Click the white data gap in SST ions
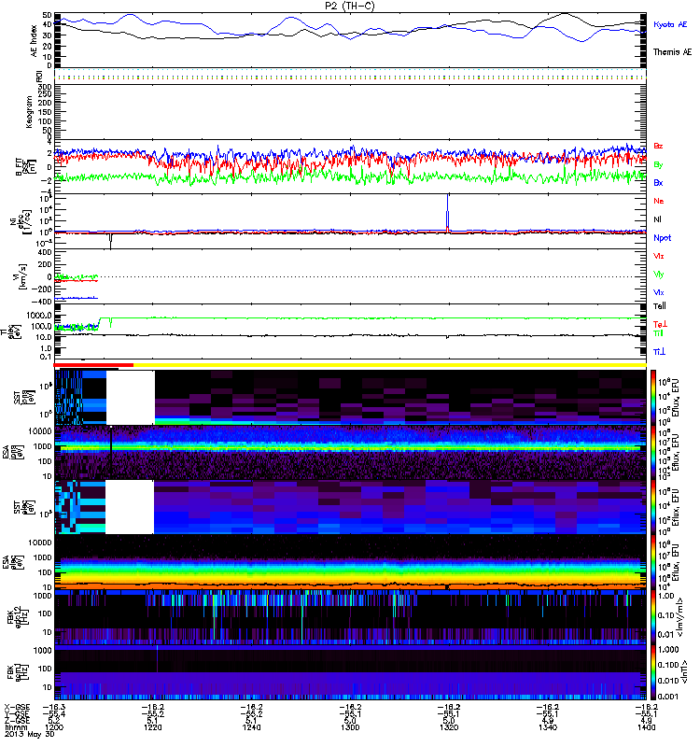The width and height of the screenshot is (700, 747). click(x=131, y=398)
